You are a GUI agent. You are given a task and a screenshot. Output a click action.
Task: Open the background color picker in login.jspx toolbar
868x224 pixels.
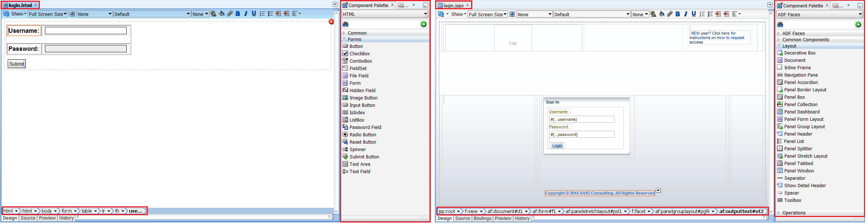click(661, 14)
